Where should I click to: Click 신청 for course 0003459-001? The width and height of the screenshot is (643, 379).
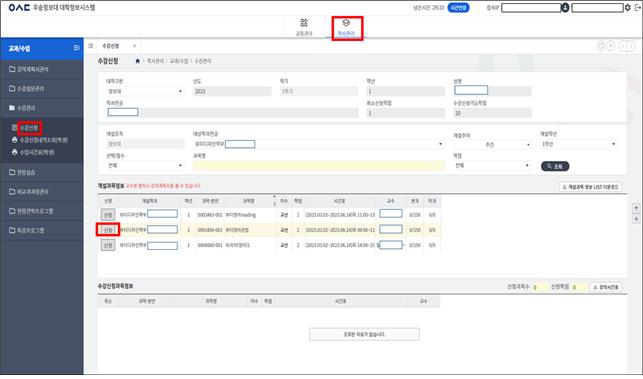[108, 230]
